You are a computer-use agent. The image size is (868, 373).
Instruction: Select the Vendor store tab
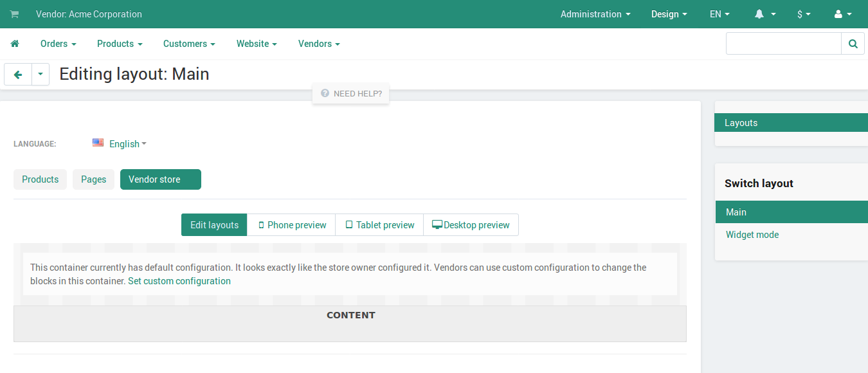coord(161,179)
